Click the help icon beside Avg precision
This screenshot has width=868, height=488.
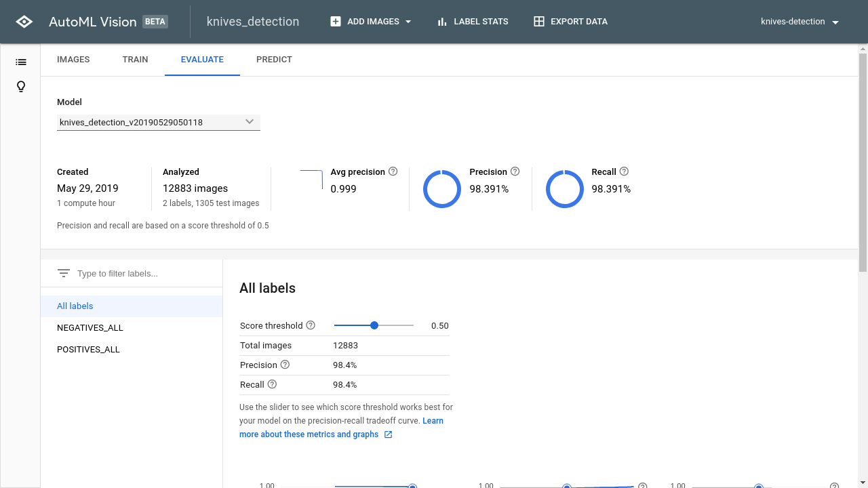coord(393,171)
